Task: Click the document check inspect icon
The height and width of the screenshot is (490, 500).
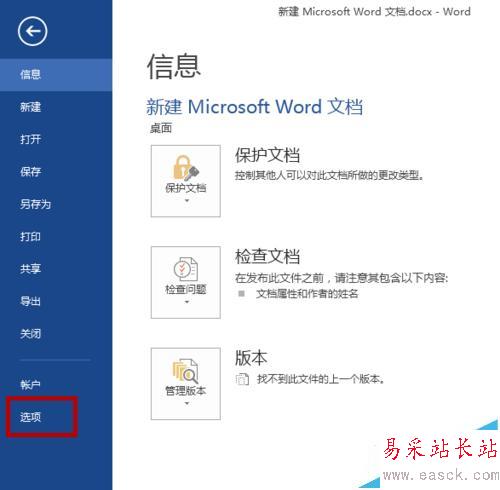Action: pos(185,269)
